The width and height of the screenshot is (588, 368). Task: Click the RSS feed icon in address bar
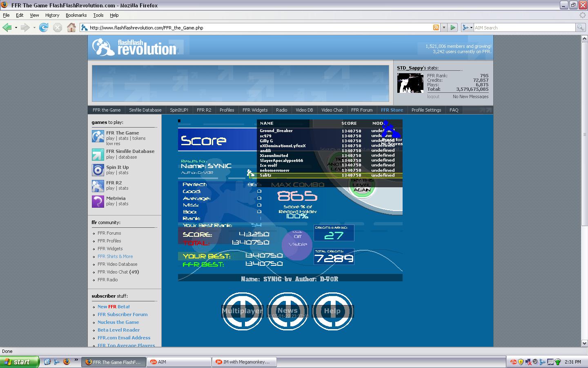pyautogui.click(x=436, y=27)
